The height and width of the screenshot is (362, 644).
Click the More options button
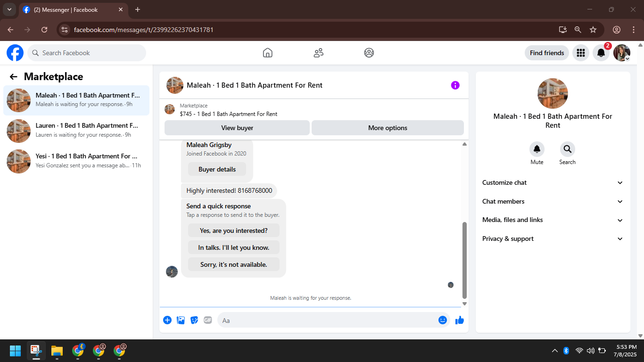388,128
